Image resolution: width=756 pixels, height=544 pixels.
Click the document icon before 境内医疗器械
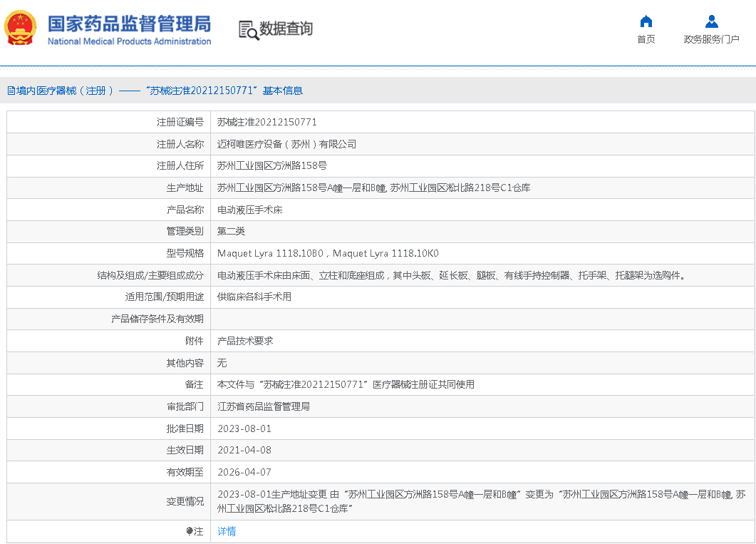tap(11, 91)
